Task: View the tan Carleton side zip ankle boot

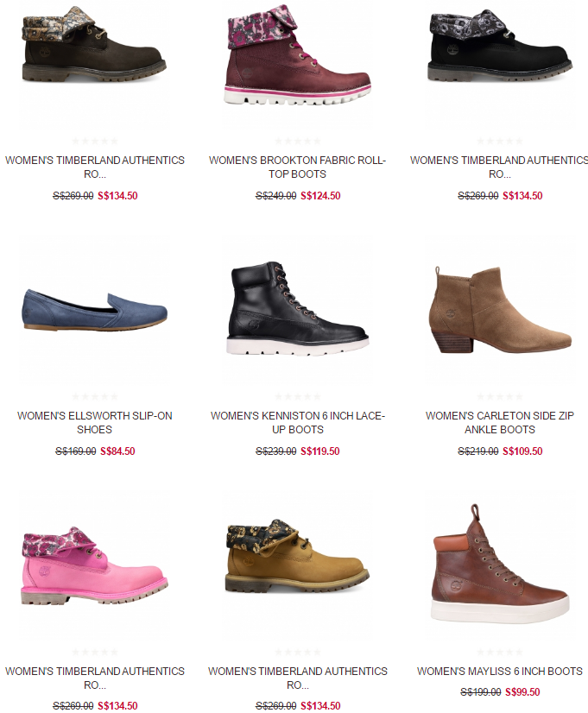Action: pos(500,310)
